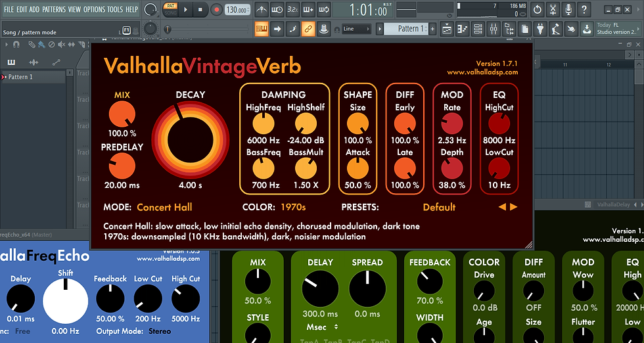Click the FreqEcho Shift white knob
This screenshot has width=644, height=343.
[65, 301]
